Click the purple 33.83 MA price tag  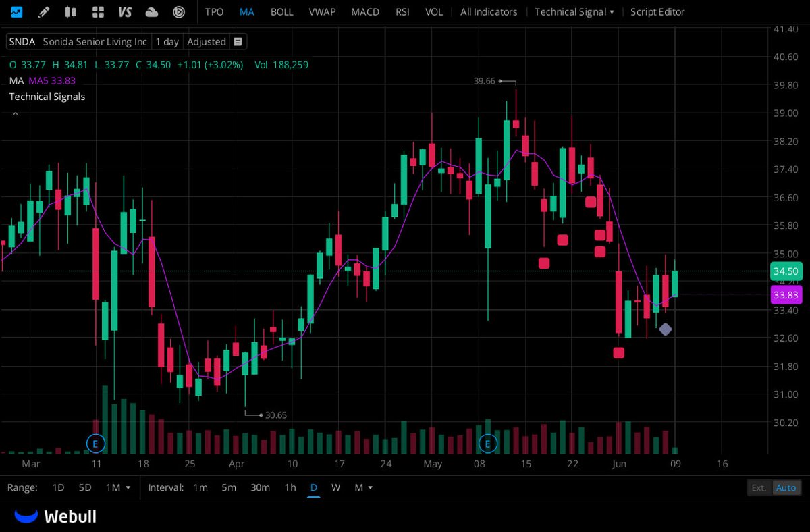click(786, 295)
